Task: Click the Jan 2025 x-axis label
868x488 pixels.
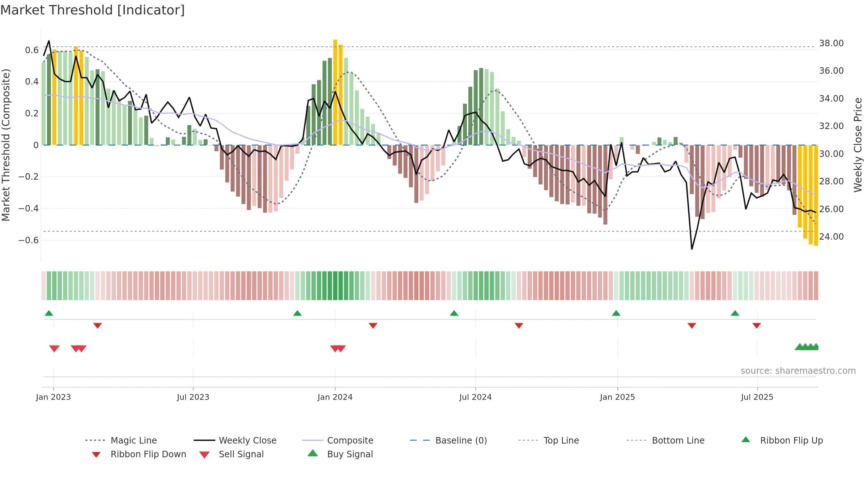Action: click(617, 397)
